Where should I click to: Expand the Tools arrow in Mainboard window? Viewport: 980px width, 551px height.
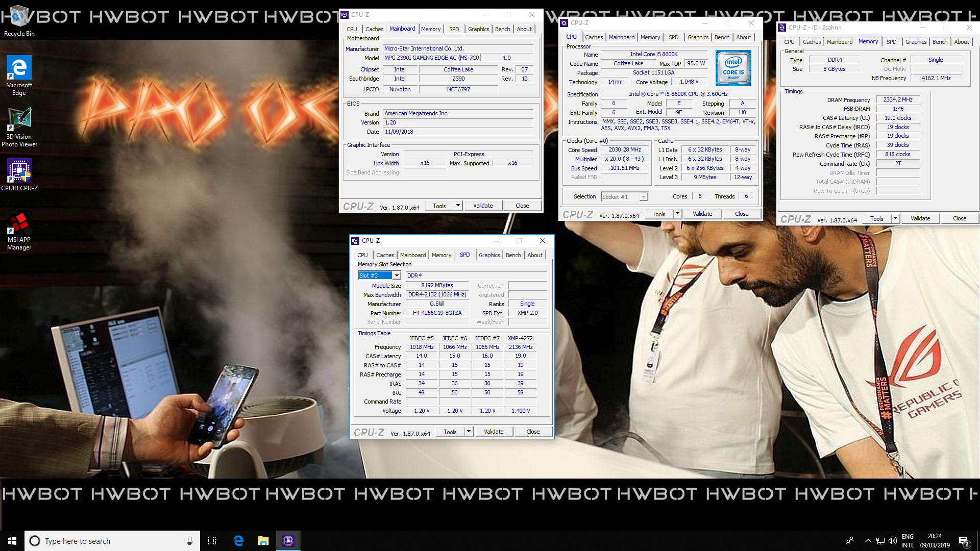(x=458, y=206)
